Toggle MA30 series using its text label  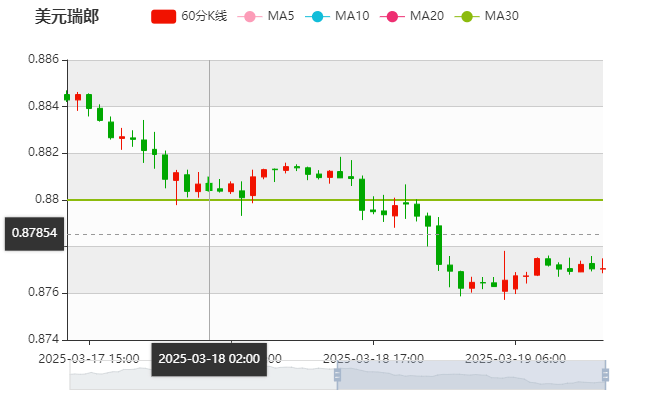click(x=501, y=17)
